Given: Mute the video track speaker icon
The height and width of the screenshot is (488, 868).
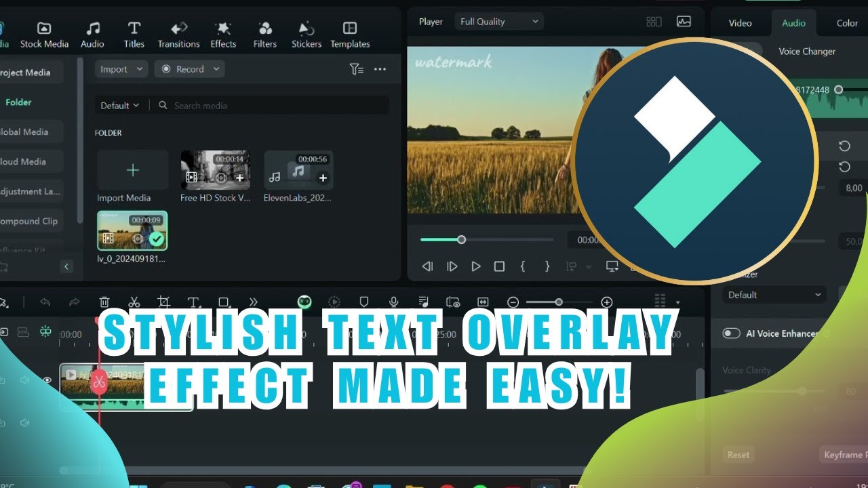Looking at the screenshot, I should pos(25,380).
